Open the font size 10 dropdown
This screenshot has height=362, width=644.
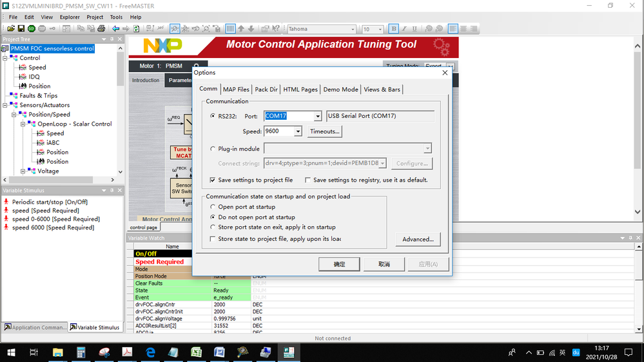[380, 29]
